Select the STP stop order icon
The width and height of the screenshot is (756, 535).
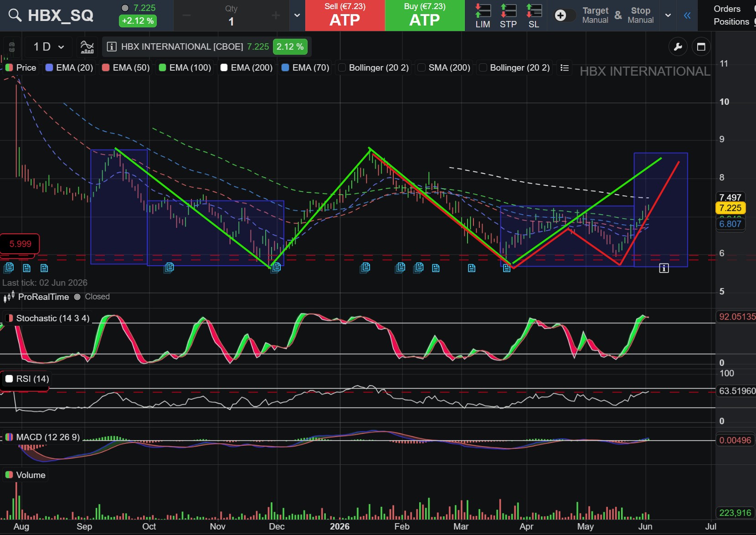508,16
